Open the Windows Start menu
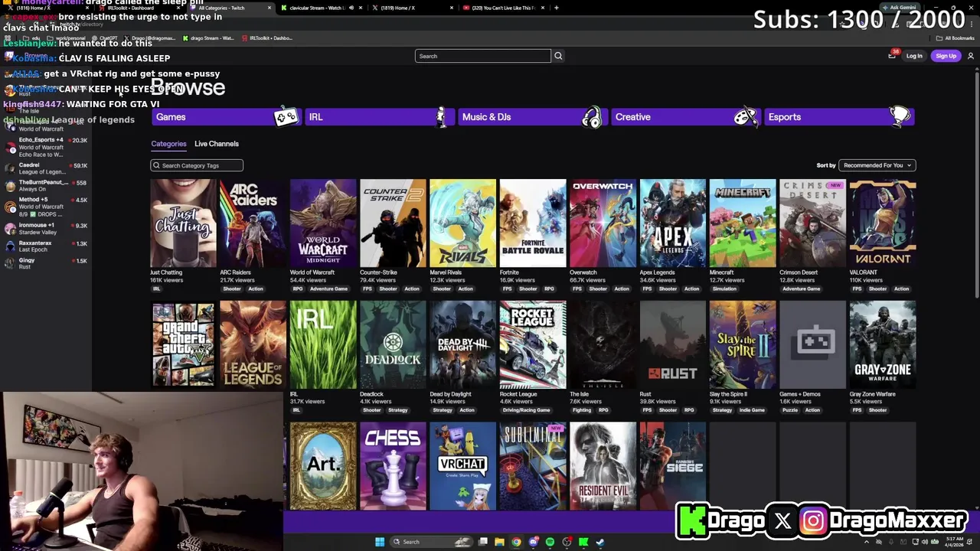The image size is (980, 551). [379, 542]
